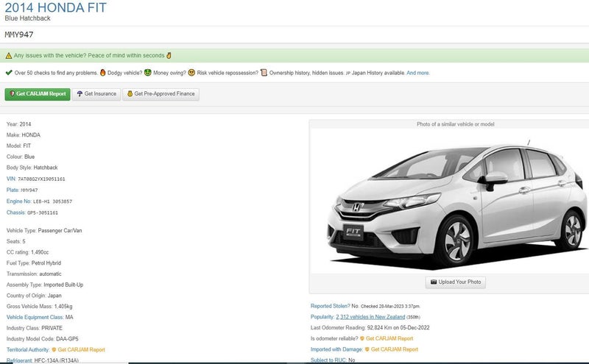Click 'Blue Hatchback' subtitle
This screenshot has height=364, width=589.
27,18
